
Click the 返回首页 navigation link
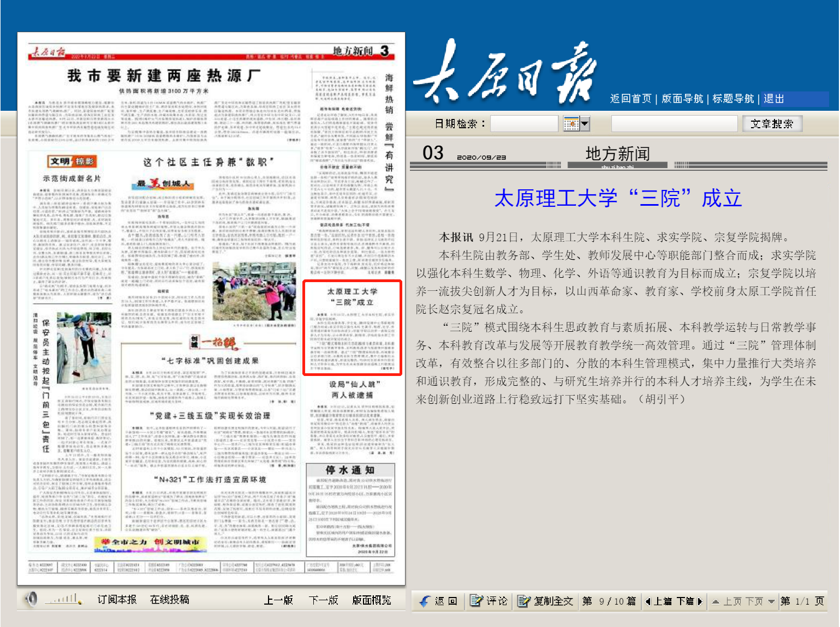click(x=630, y=99)
